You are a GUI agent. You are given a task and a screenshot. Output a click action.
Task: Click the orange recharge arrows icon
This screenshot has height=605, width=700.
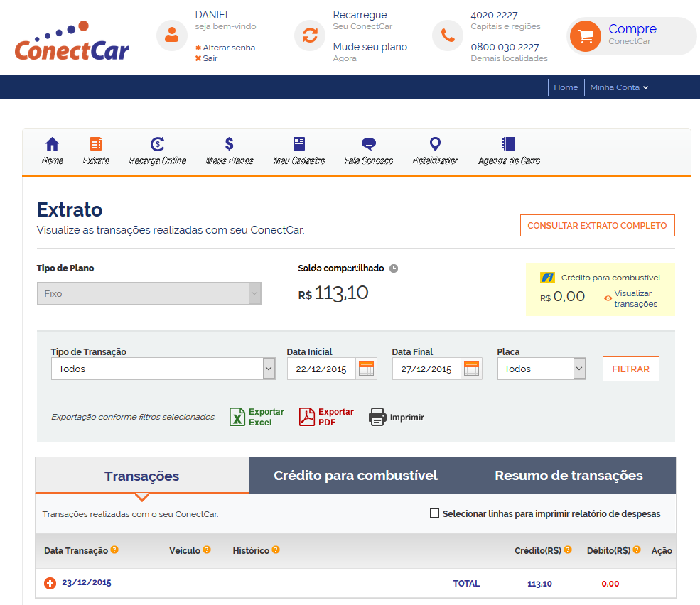(309, 35)
